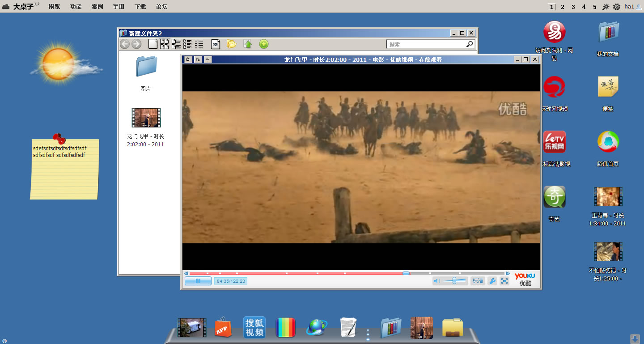This screenshot has height=344, width=644.
Task: Click the 搜索 search field in the folder window
Action: [x=425, y=44]
